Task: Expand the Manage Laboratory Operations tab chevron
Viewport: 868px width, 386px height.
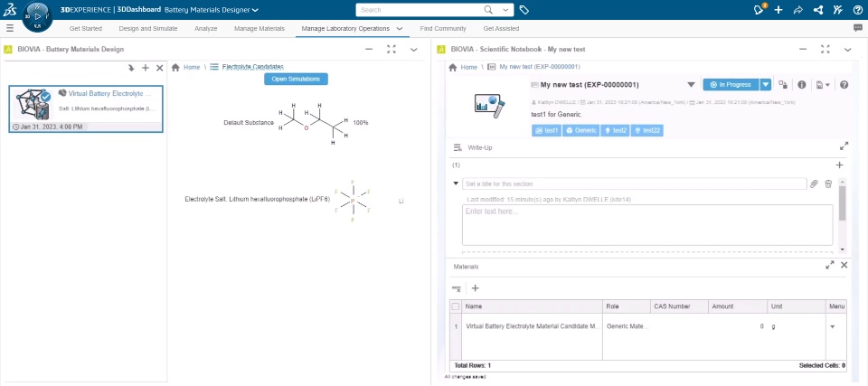Action: click(400, 29)
